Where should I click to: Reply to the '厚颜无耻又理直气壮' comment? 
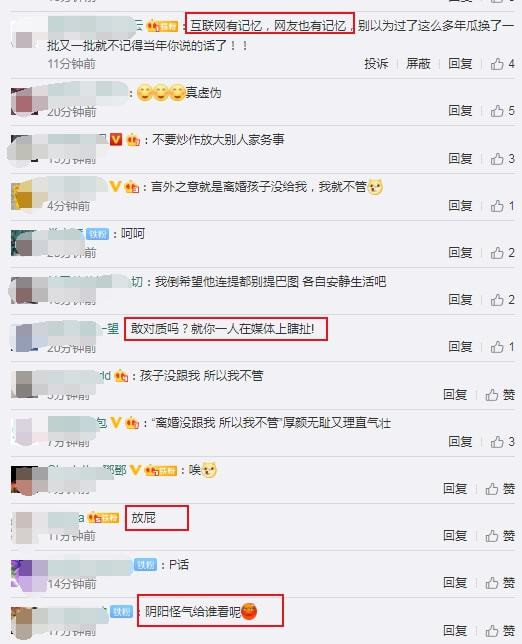pyautogui.click(x=460, y=442)
